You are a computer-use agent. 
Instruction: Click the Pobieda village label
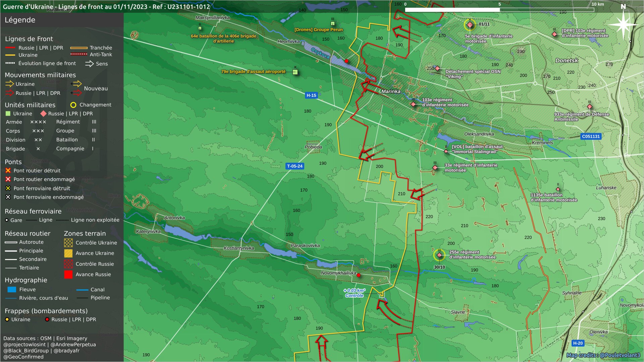pos(313,147)
